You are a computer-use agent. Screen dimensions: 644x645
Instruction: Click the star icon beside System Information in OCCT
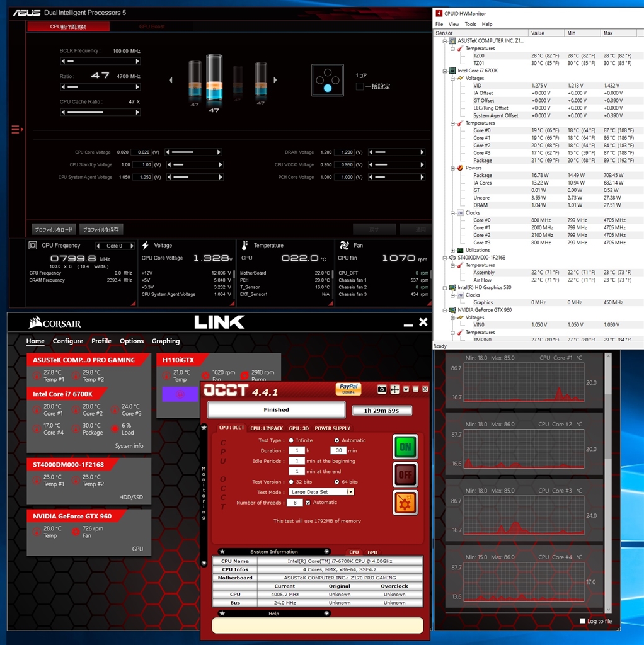point(222,551)
